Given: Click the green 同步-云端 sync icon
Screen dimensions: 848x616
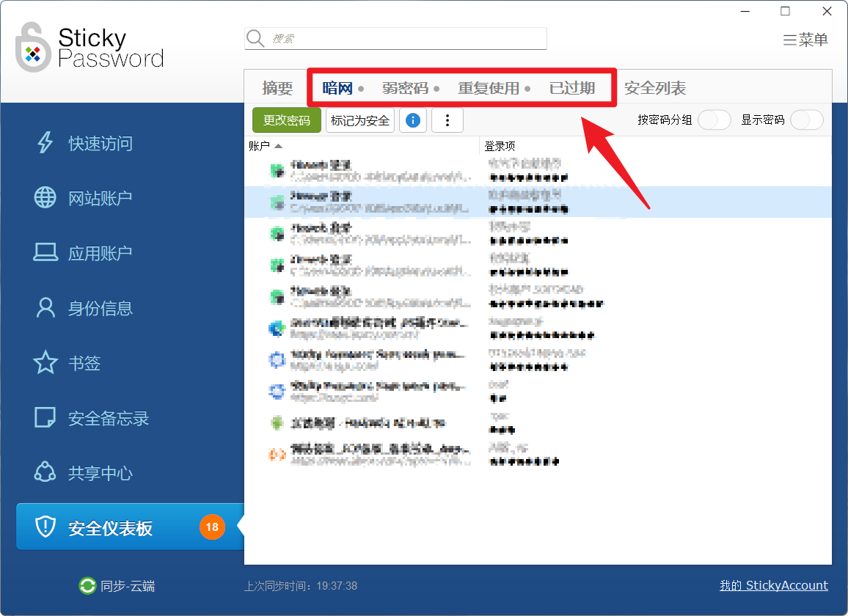Looking at the screenshot, I should pyautogui.click(x=87, y=586).
